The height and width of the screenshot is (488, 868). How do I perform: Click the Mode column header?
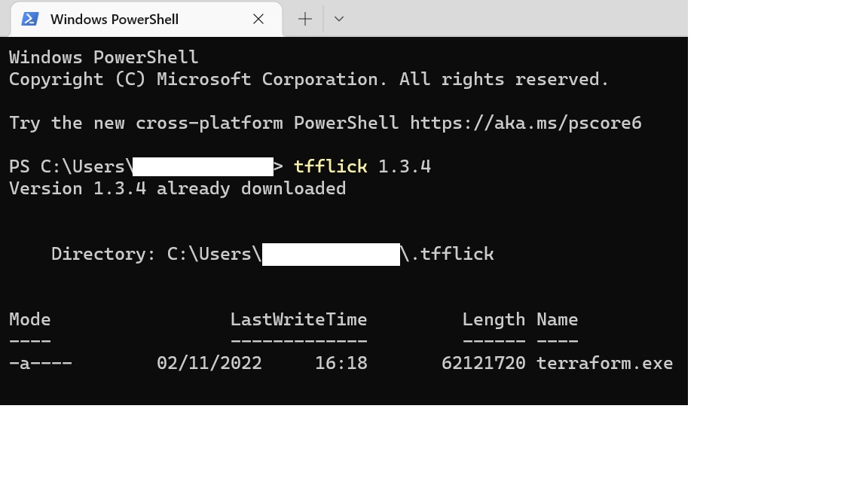(30, 319)
